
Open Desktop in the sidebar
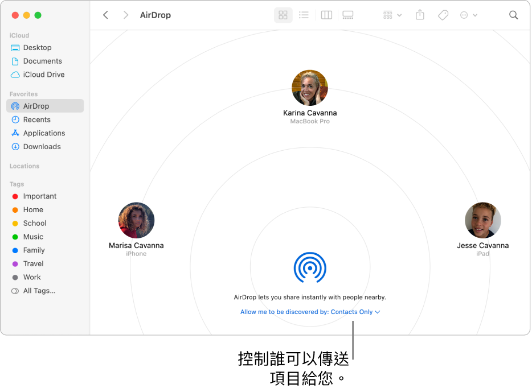pyautogui.click(x=45, y=47)
